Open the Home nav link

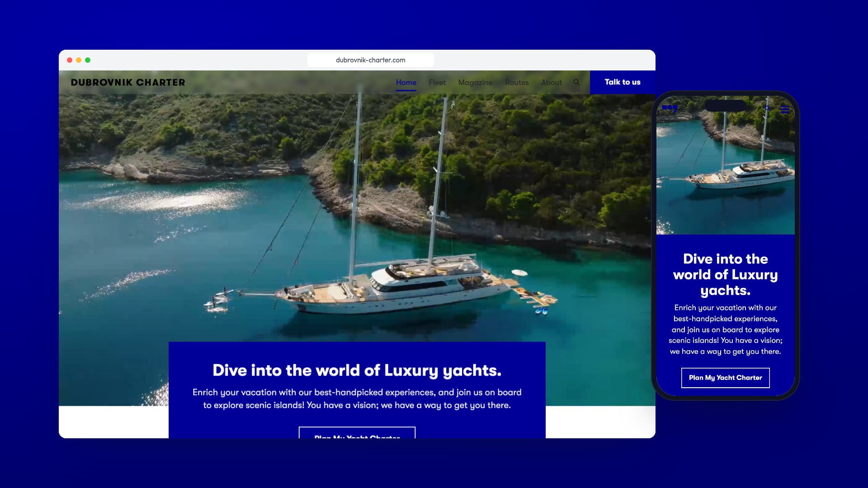tap(406, 82)
